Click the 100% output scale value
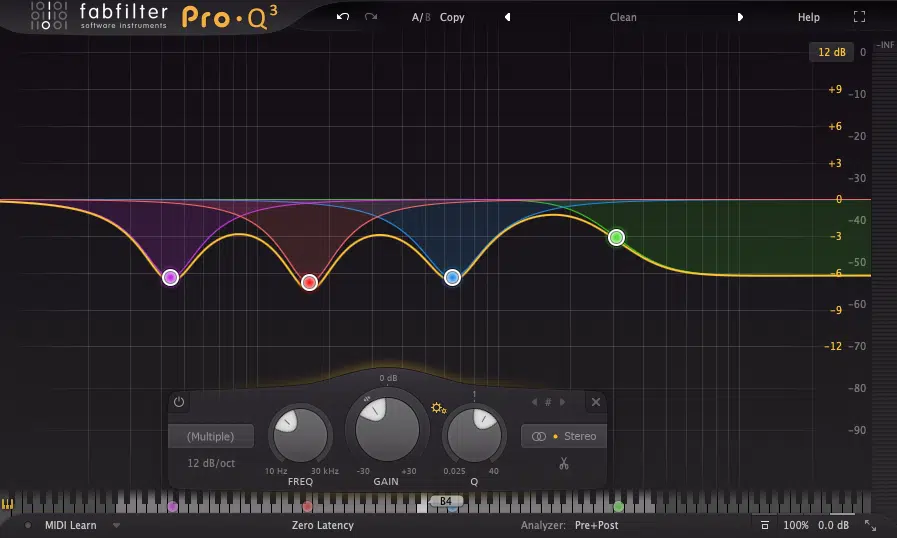 coord(796,525)
